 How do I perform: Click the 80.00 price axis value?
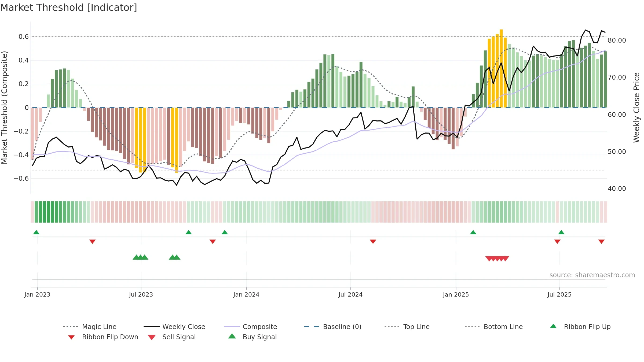tap(617, 40)
